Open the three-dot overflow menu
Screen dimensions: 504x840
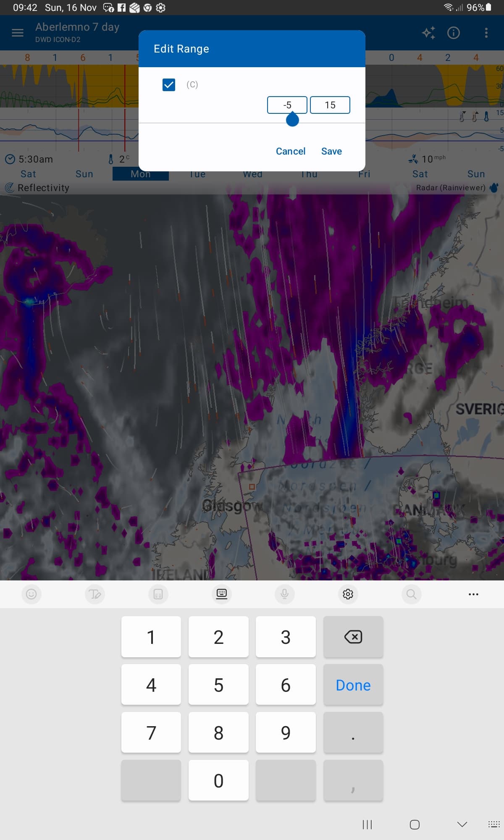point(486,33)
